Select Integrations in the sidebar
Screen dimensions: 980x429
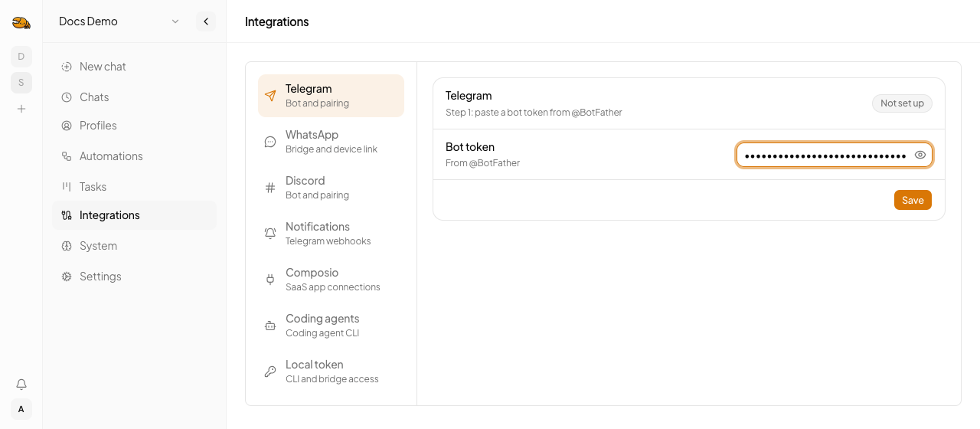[134, 215]
